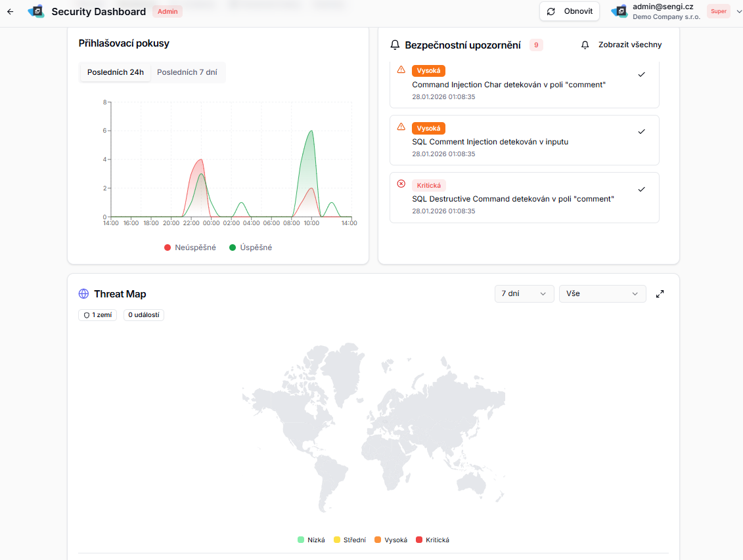The image size is (743, 560).
Task: Click the back arrow at top left
Action: [x=10, y=11]
